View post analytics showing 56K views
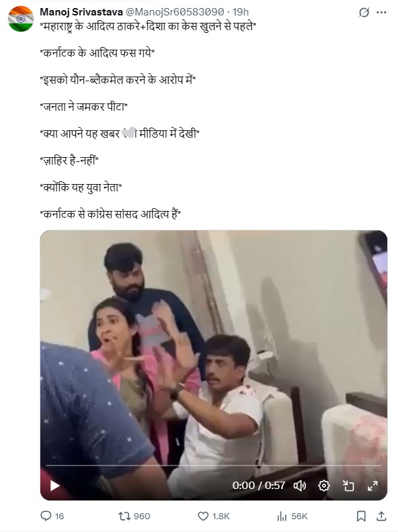The image size is (398, 532). [292, 516]
